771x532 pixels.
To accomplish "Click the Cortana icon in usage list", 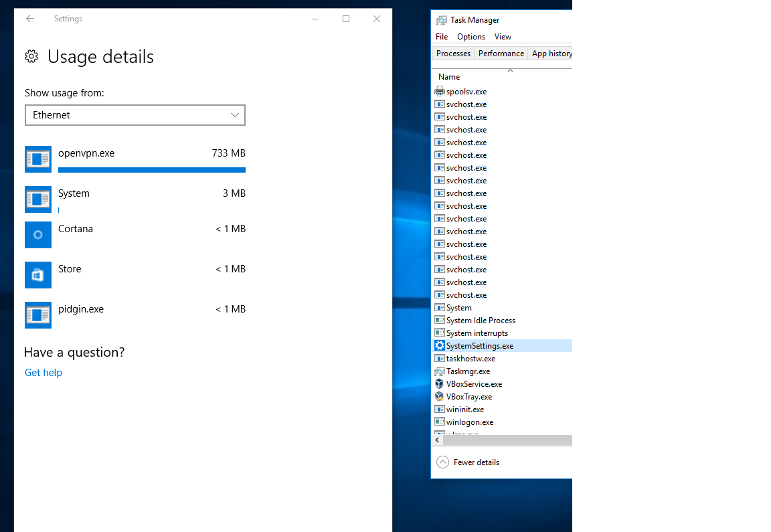I will pyautogui.click(x=37, y=234).
